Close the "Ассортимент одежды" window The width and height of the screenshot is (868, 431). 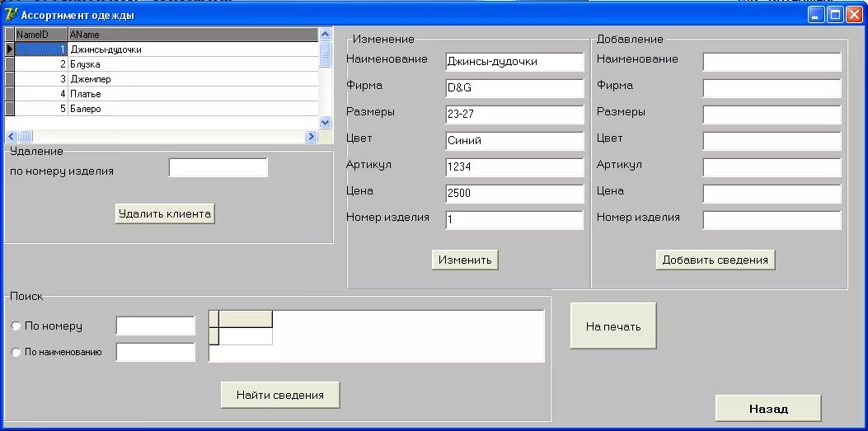854,14
